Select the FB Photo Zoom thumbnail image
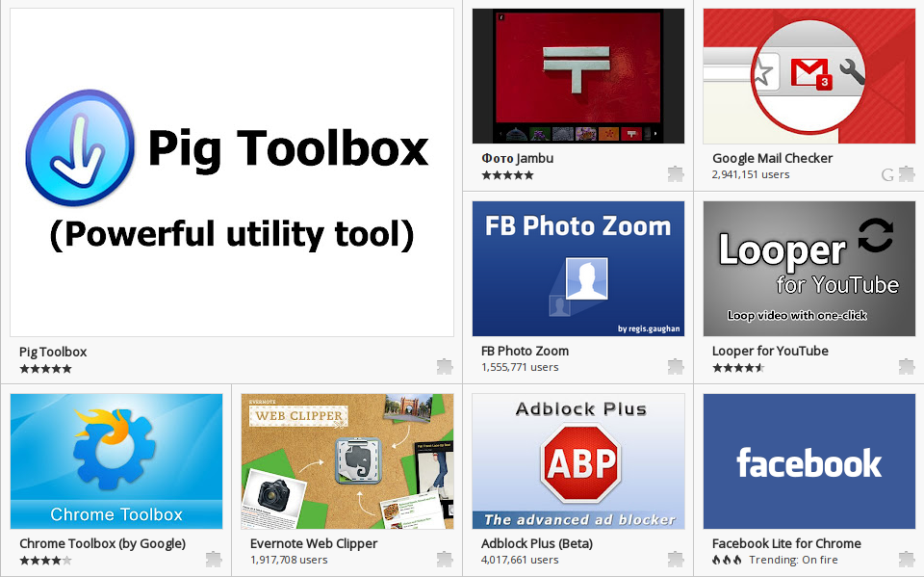The height and width of the screenshot is (577, 924). pyautogui.click(x=578, y=269)
